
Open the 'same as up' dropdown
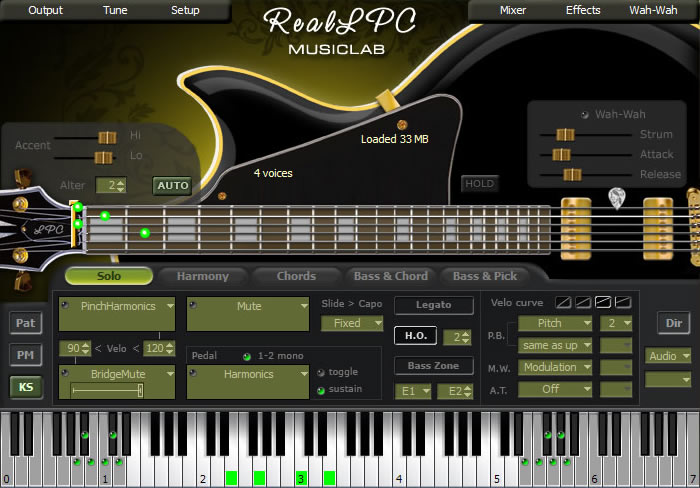point(555,345)
